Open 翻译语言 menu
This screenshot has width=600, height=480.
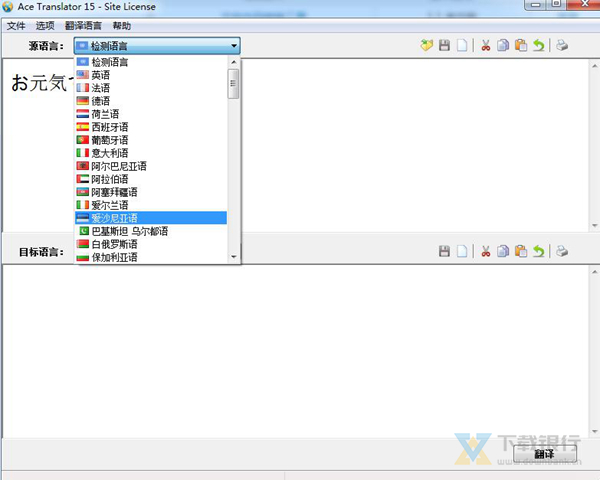click(x=83, y=26)
